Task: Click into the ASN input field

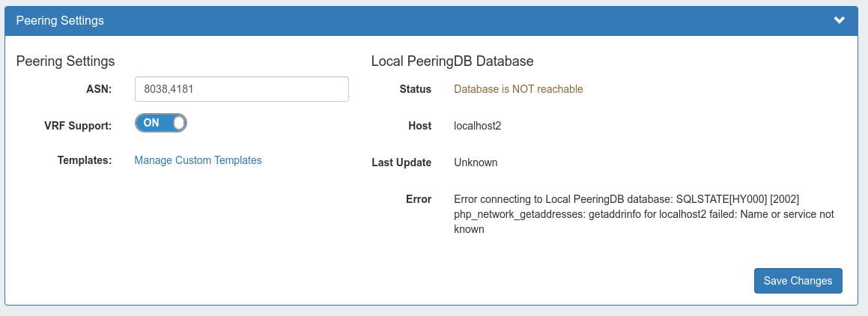Action: tap(241, 89)
